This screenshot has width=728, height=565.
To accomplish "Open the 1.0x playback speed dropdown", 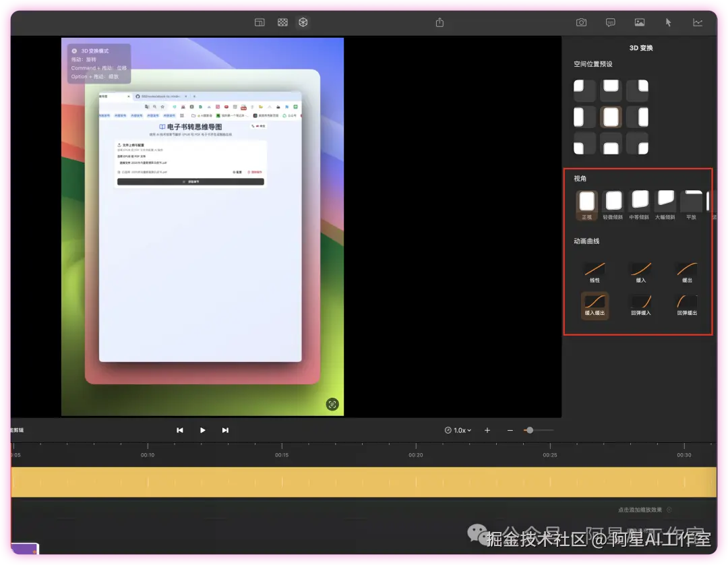I will click(458, 430).
